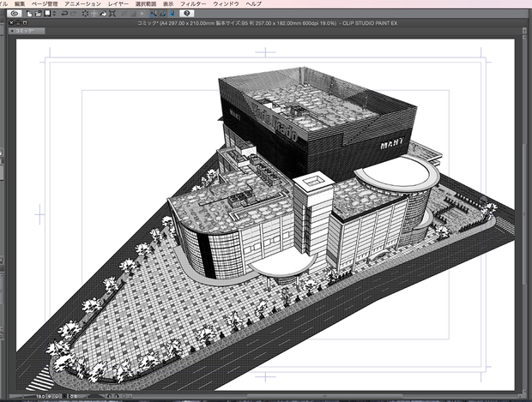Viewport: 532px width, 402px height.
Task: Toggle Snap to Ruler
Action: (154, 14)
